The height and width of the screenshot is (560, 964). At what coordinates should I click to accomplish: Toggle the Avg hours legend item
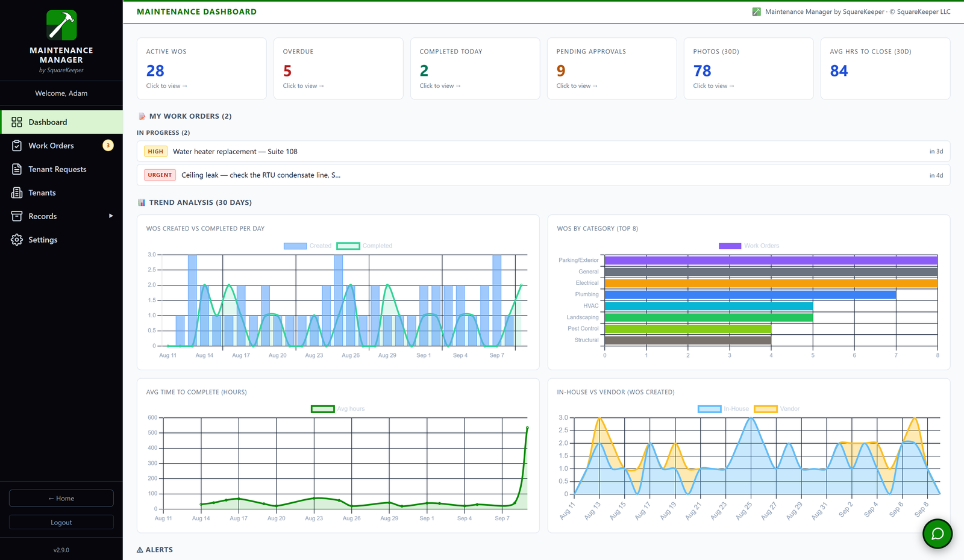(x=338, y=409)
